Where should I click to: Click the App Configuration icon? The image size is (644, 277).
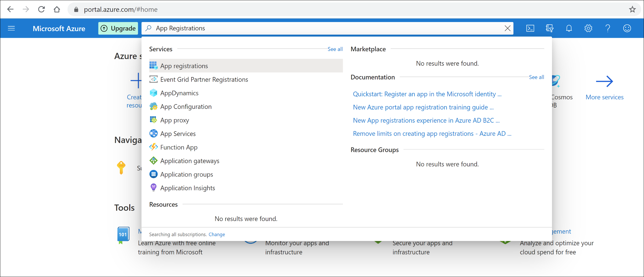(x=153, y=106)
